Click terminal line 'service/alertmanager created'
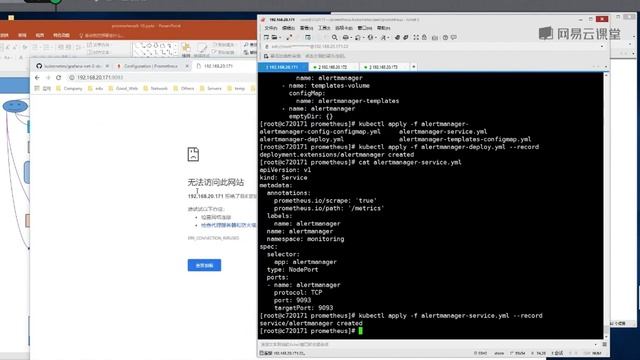This screenshot has height=360, width=640. [311, 323]
